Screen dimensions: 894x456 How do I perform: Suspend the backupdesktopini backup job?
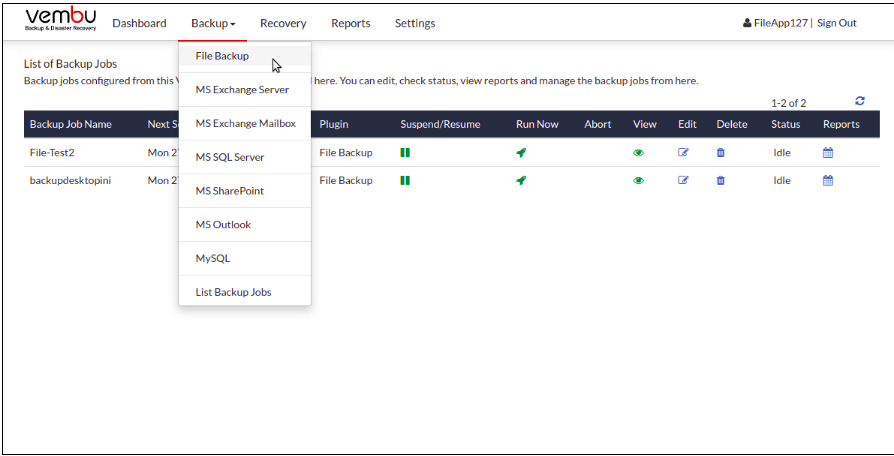coord(405,181)
